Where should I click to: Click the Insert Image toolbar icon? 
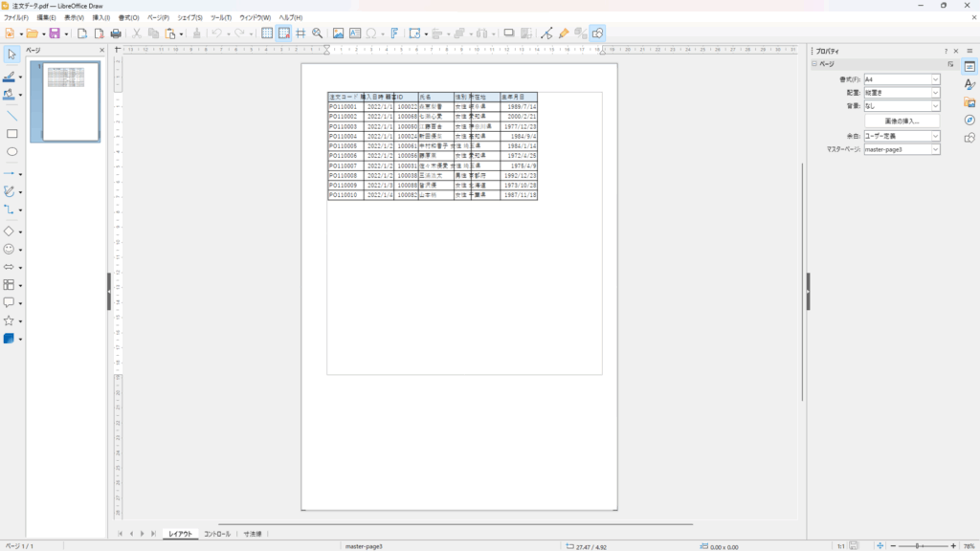pos(338,33)
